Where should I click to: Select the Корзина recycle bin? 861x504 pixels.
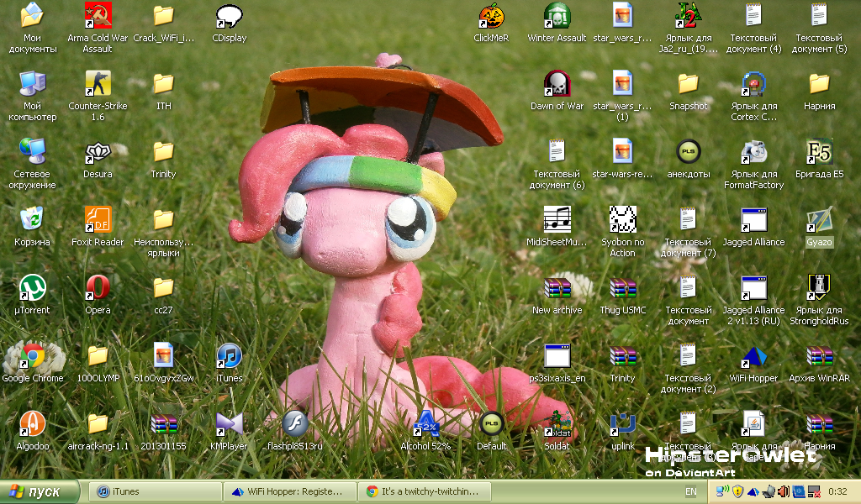click(33, 219)
